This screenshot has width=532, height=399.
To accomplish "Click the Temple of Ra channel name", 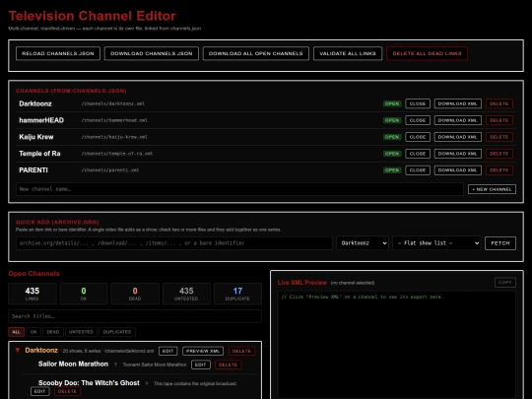I will pyautogui.click(x=39, y=154).
